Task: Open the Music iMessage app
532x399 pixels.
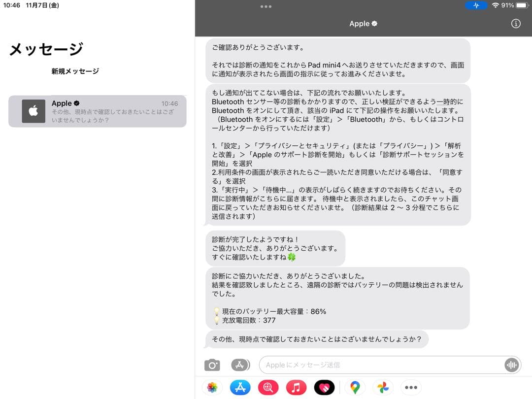Action: [296, 388]
